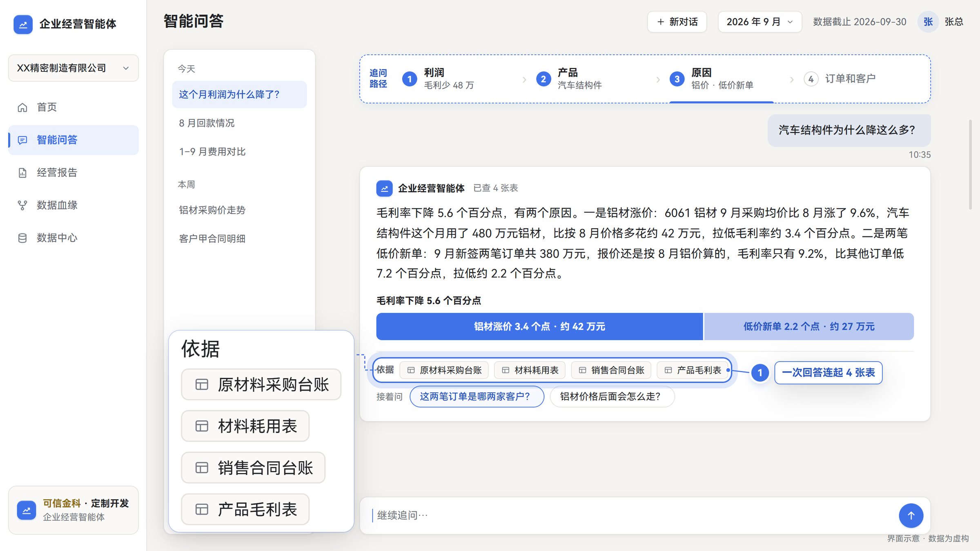This screenshot has height=551, width=980.
Task: Open the XX精密制造有限公司 company dropdown
Action: (x=73, y=68)
